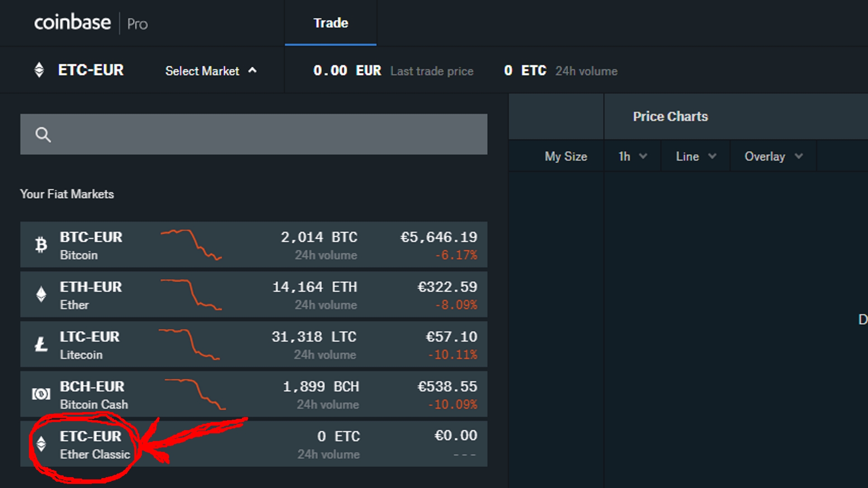The image size is (868, 488).
Task: Click the ETC-EUR header market icon
Action: (x=39, y=70)
